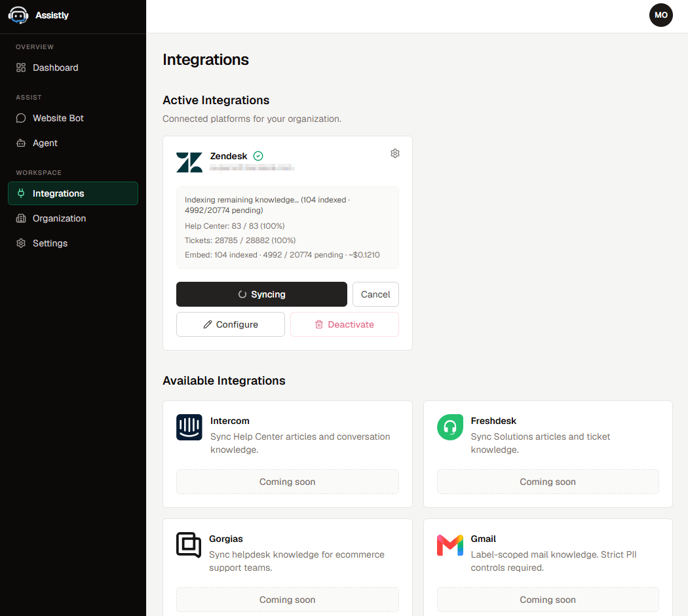This screenshot has height=616, width=688.
Task: Click the Assistly brand name
Action: tap(52, 15)
